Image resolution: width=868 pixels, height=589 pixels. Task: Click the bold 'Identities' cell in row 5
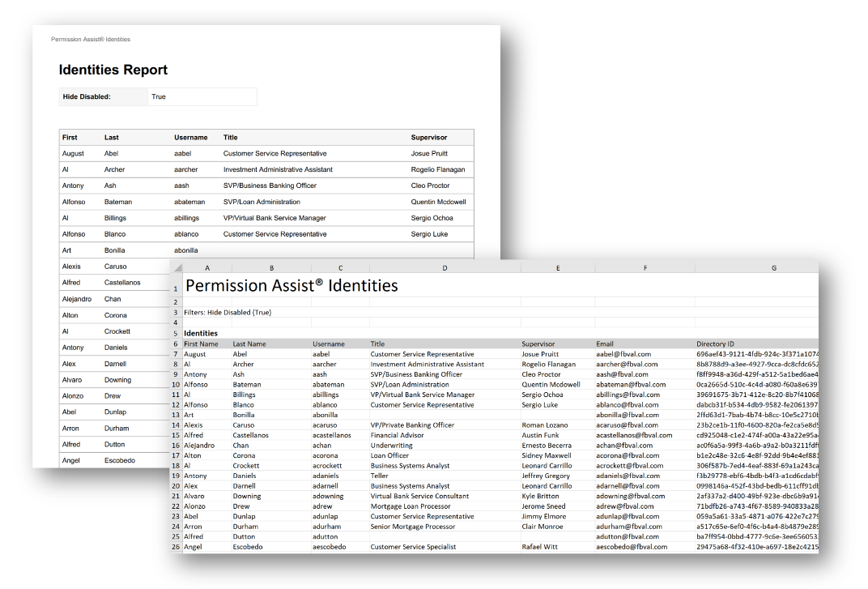[201, 334]
